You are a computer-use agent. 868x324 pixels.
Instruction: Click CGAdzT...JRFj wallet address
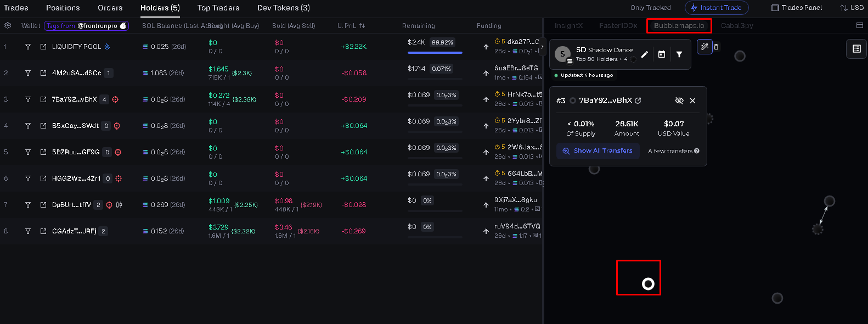tap(74, 231)
